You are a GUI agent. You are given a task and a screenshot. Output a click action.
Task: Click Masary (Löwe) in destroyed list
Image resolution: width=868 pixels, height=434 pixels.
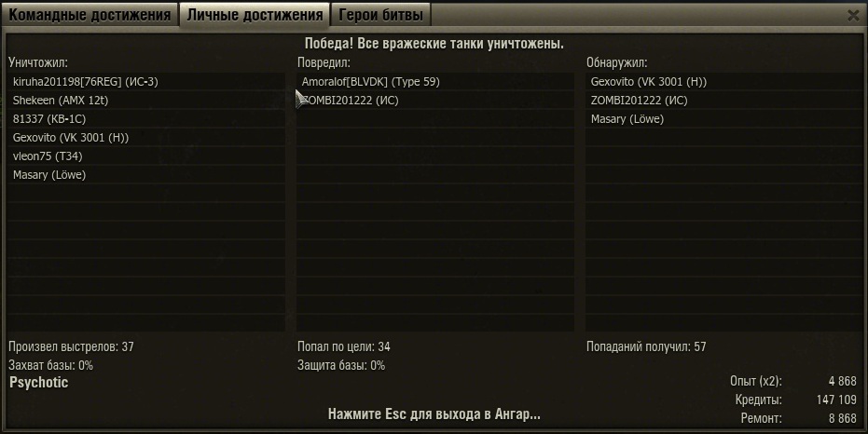(x=146, y=175)
